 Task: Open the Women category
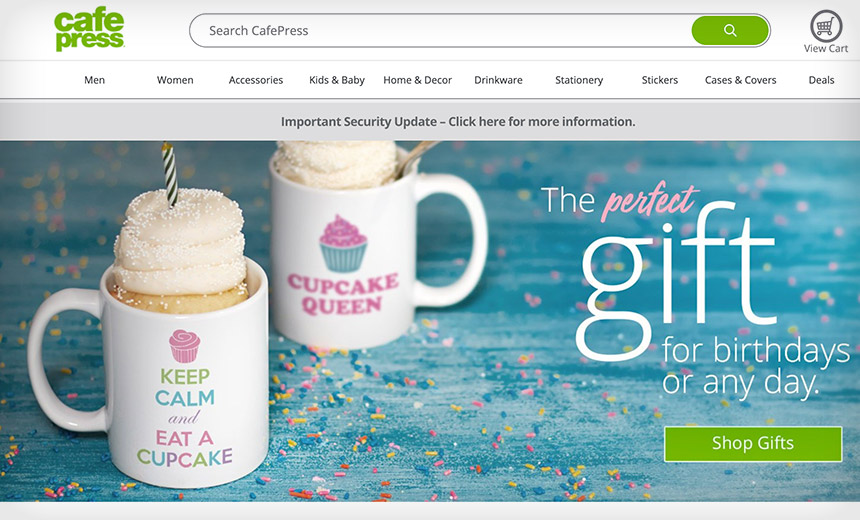coord(175,80)
